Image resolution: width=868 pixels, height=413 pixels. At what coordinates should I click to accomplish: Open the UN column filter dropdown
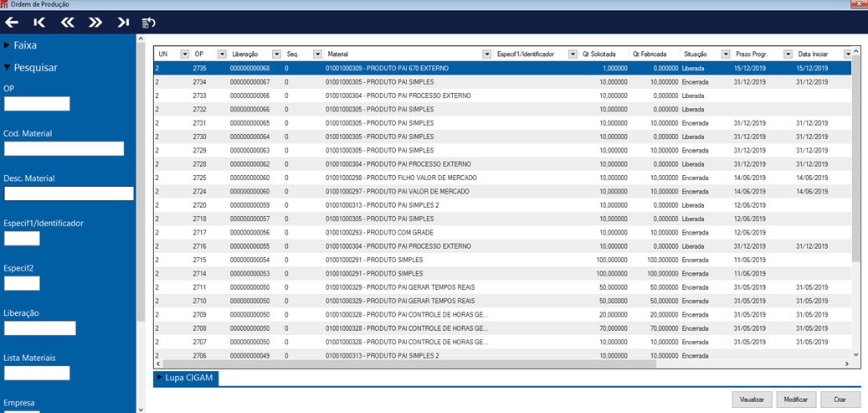[x=184, y=54]
